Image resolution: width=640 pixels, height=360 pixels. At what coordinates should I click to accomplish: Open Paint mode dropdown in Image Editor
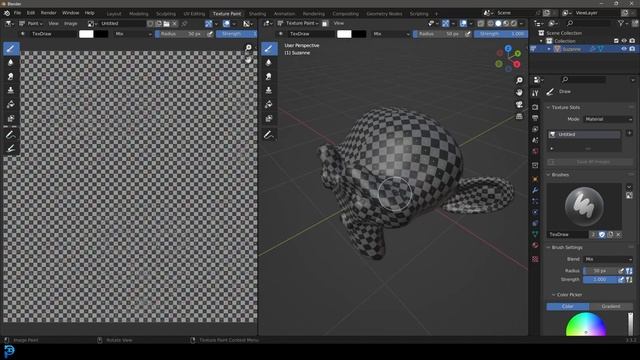31,24
